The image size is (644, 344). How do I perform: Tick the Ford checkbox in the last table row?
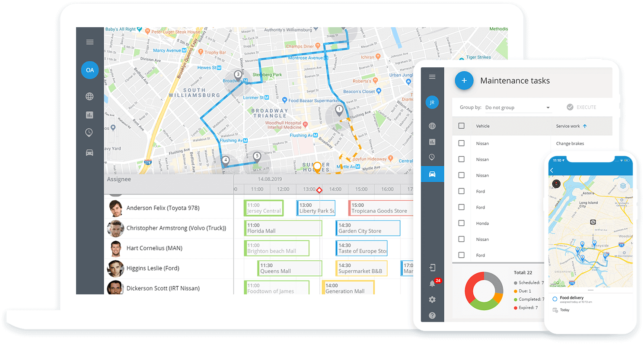click(461, 255)
